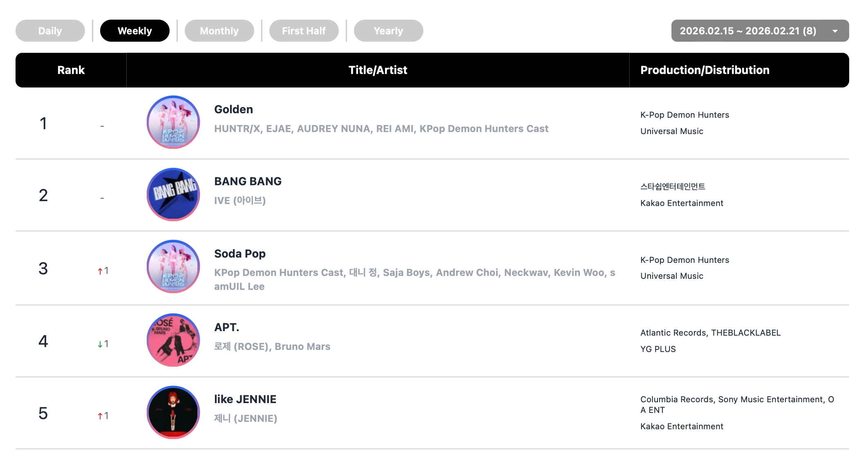The width and height of the screenshot is (868, 455).
Task: Switch to the Monthly chart tab
Action: coord(219,31)
